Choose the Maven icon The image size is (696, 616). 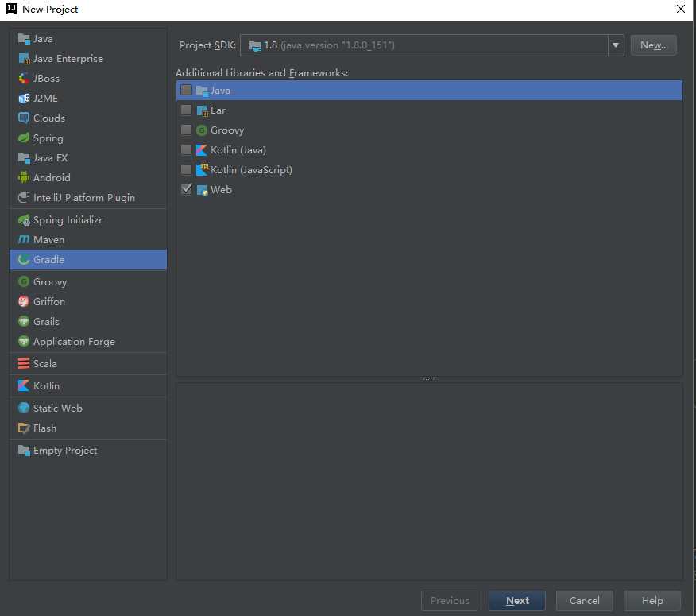coord(24,240)
